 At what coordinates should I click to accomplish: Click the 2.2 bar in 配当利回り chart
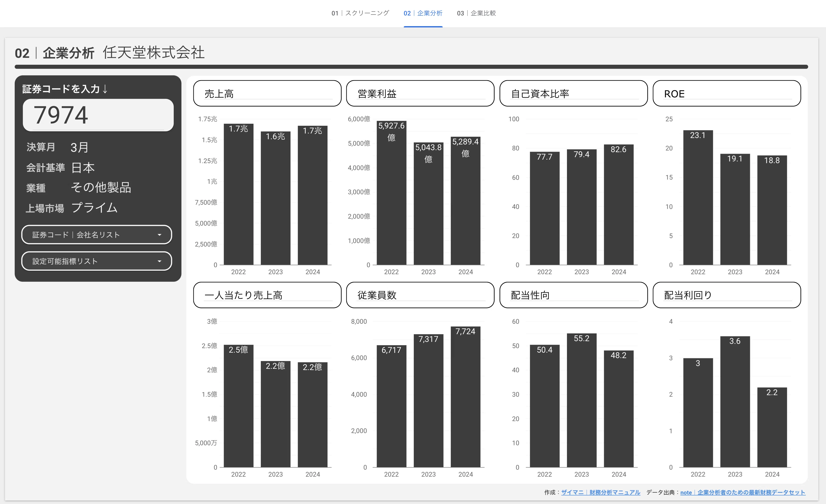[772, 427]
